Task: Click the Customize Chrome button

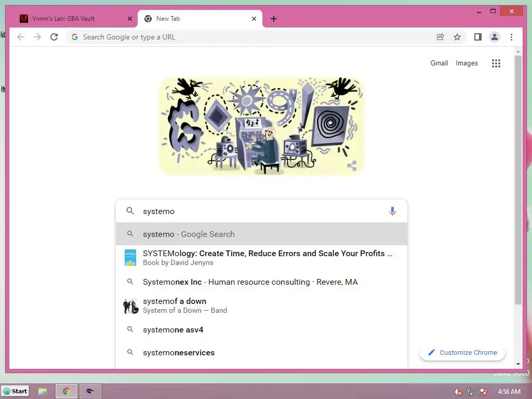Action: click(462, 353)
